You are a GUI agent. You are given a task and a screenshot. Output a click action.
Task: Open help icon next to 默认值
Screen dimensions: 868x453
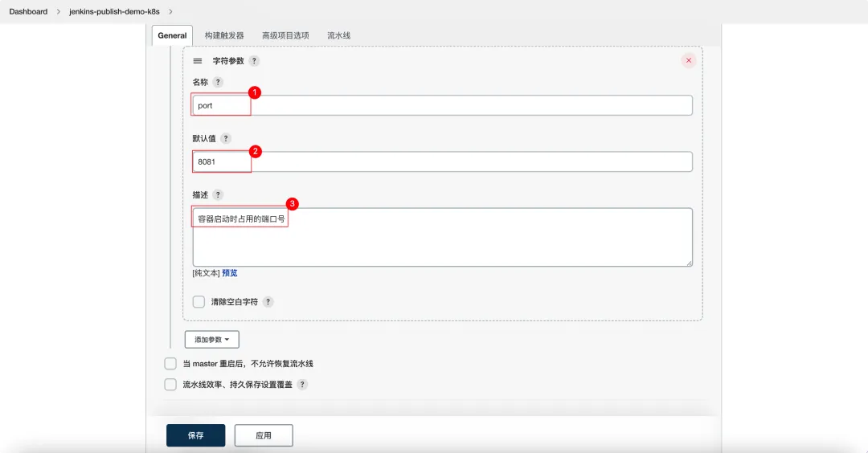pyautogui.click(x=226, y=138)
